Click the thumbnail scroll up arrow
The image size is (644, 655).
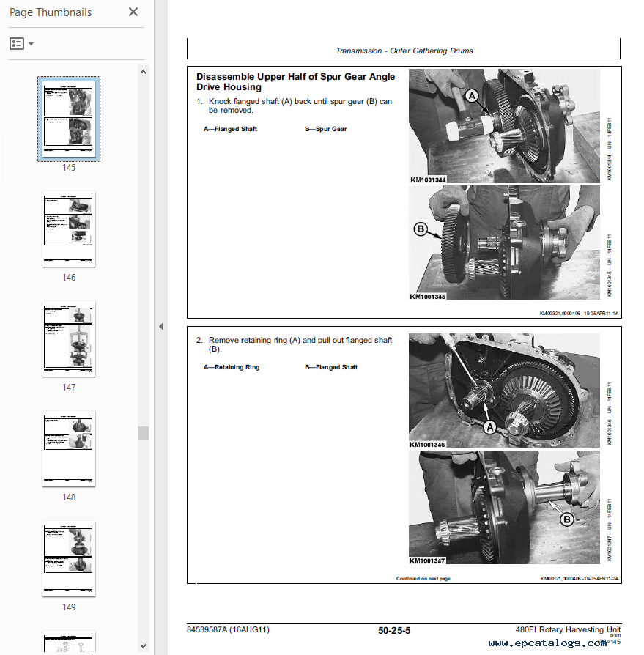point(144,72)
